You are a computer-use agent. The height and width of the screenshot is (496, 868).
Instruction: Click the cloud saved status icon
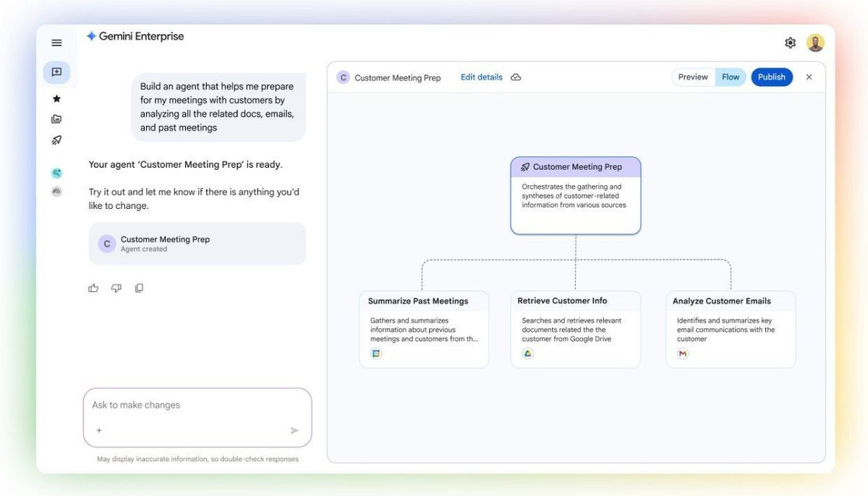pyautogui.click(x=516, y=77)
